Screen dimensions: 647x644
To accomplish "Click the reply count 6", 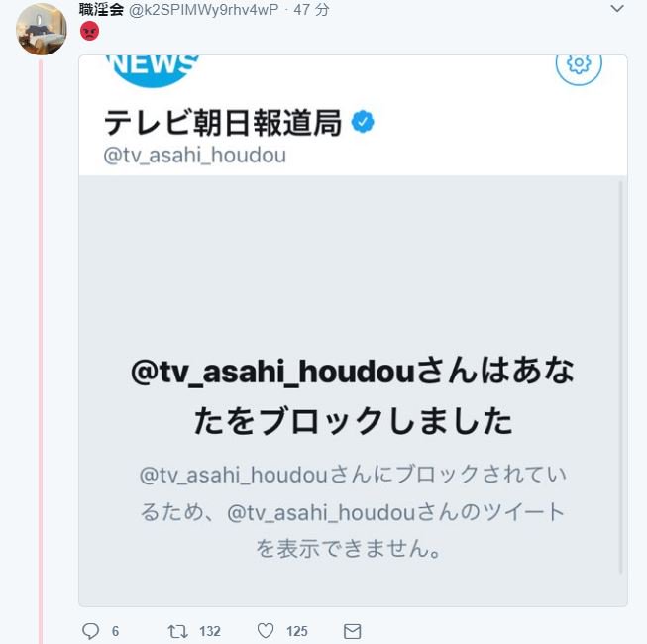I will (x=115, y=631).
